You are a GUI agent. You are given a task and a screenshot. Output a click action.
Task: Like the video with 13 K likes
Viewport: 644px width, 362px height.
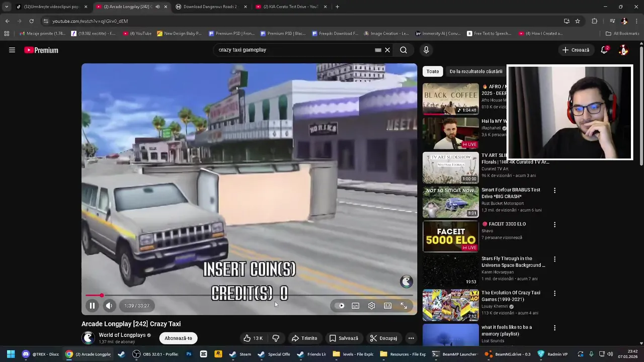(253, 338)
